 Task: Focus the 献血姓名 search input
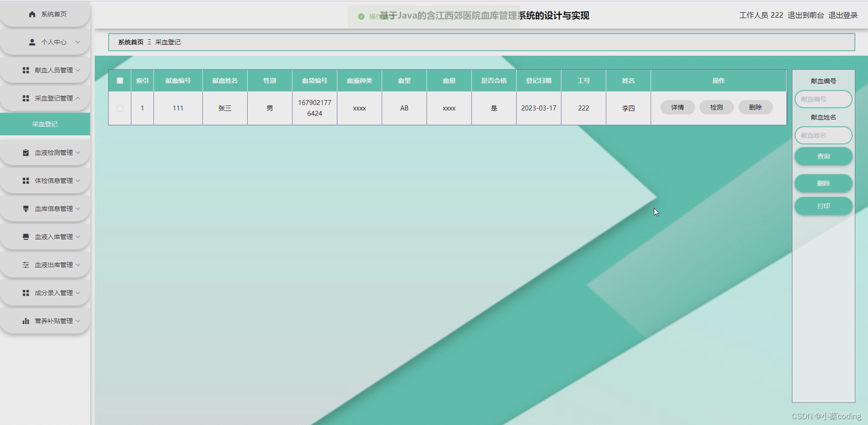click(x=823, y=135)
